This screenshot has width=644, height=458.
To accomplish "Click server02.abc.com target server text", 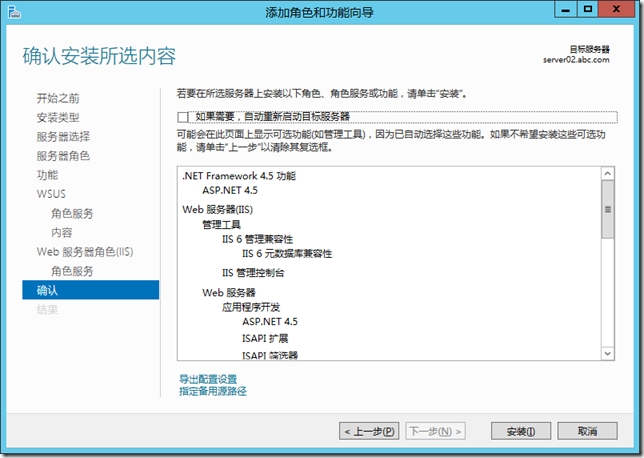I will (x=576, y=60).
